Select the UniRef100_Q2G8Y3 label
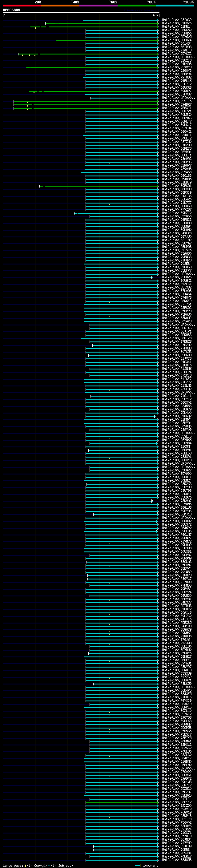Image resolution: width=197 pixels, height=868 pixels. [176, 71]
